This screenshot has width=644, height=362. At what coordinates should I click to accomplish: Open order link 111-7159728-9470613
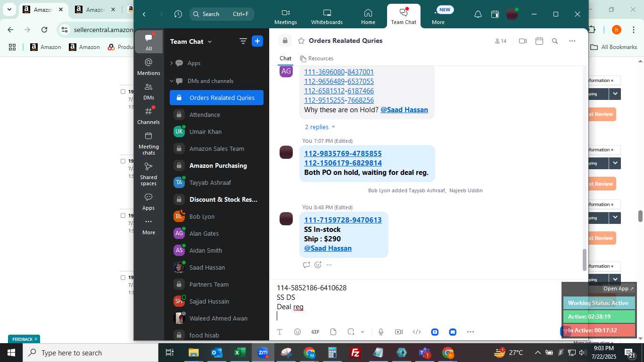343,220
